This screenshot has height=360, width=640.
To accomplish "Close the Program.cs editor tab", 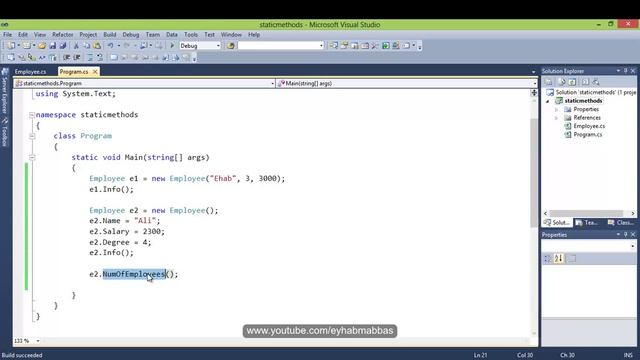I will click(x=95, y=71).
